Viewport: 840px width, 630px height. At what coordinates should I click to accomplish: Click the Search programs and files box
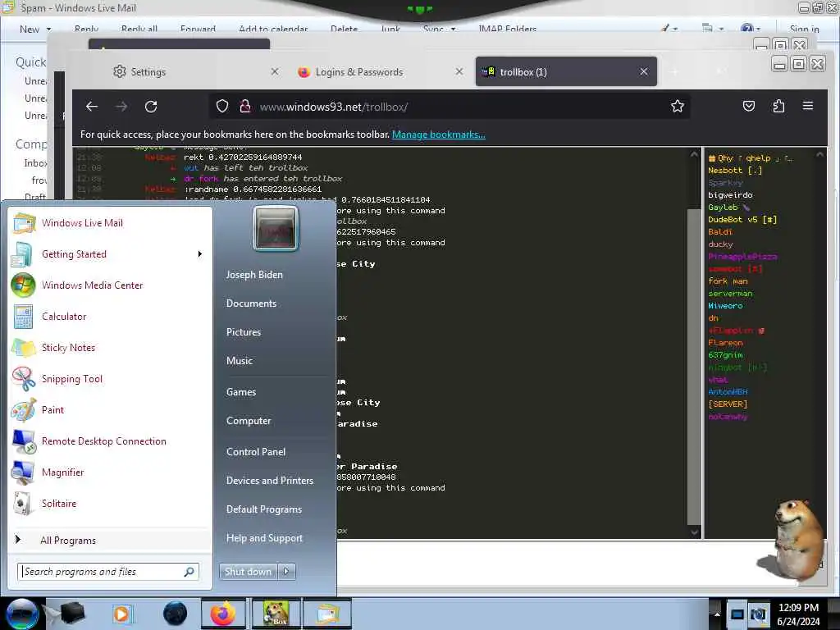[108, 572]
